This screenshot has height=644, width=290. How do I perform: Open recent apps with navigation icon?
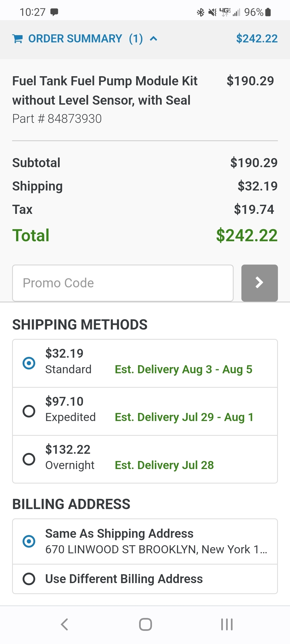pos(227,624)
